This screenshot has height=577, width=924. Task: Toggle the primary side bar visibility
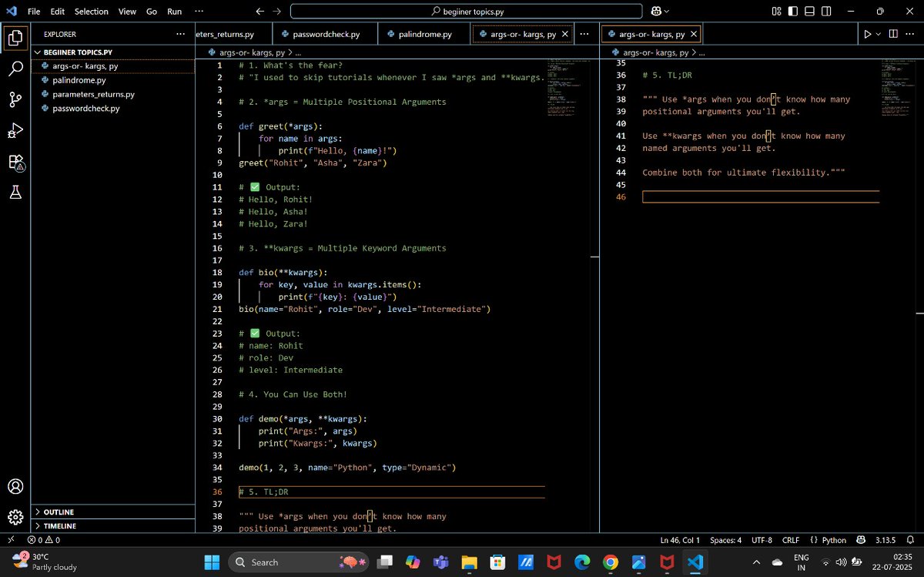(792, 12)
